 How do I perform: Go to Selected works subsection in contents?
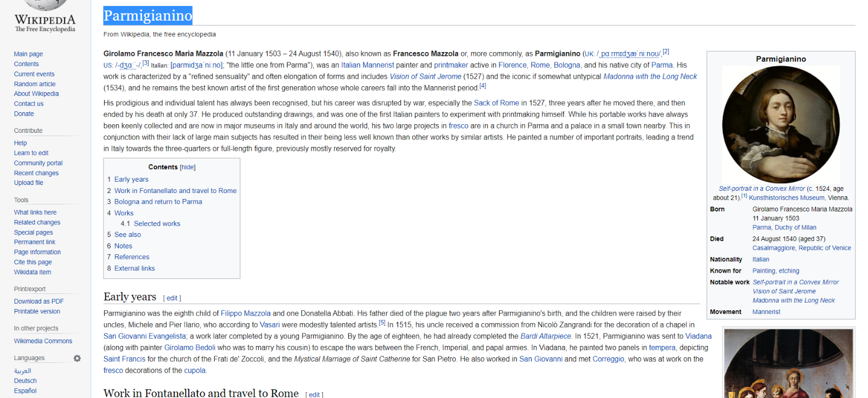(157, 224)
